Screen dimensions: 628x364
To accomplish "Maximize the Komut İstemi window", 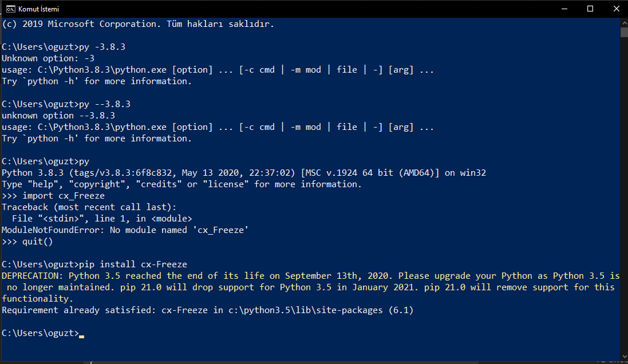I will point(590,9).
